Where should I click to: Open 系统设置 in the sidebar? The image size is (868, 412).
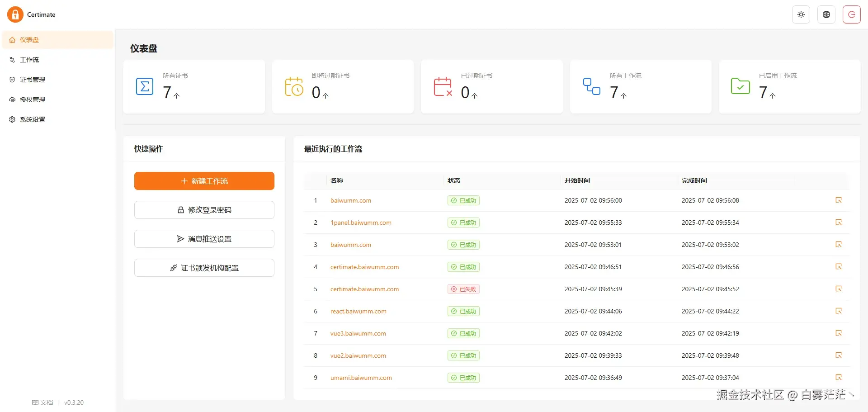(x=58, y=119)
